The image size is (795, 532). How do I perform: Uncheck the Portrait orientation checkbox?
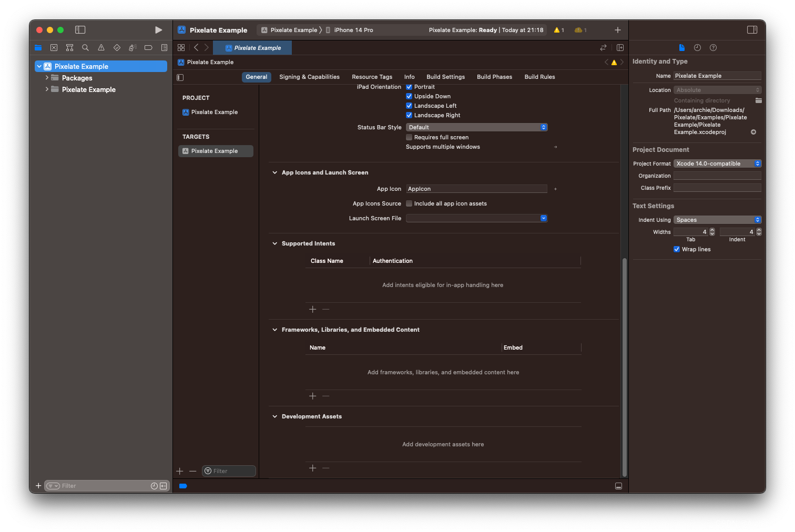pos(409,87)
